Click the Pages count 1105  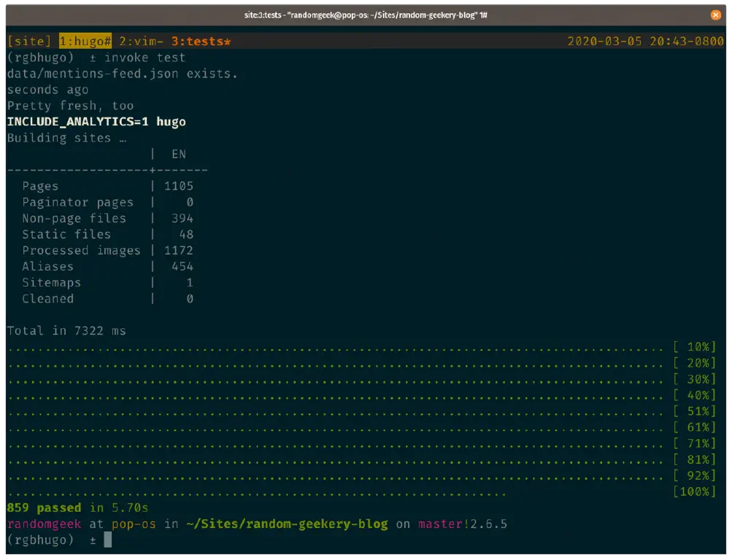click(x=178, y=186)
